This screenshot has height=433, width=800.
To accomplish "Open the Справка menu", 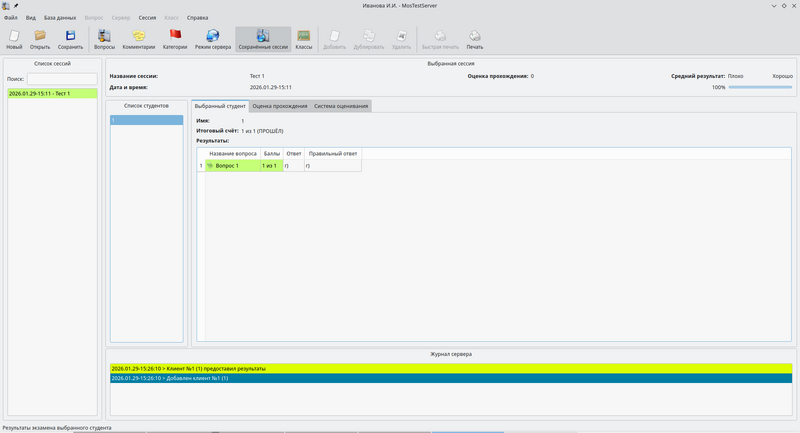I will click(197, 18).
